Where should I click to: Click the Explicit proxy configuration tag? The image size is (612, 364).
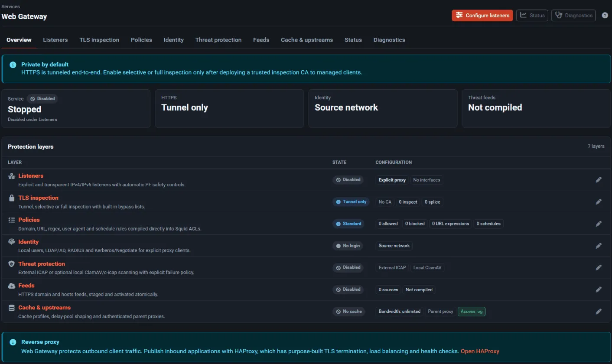click(392, 180)
